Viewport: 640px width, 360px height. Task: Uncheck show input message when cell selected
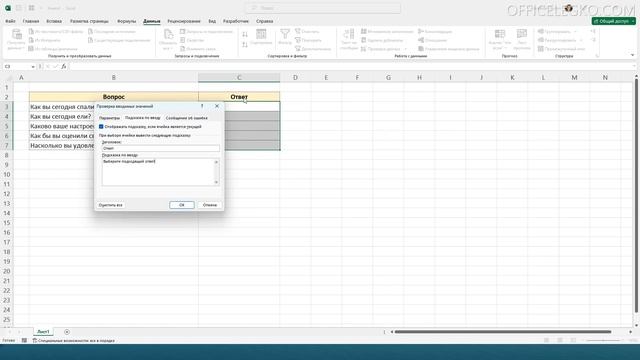pyautogui.click(x=101, y=127)
